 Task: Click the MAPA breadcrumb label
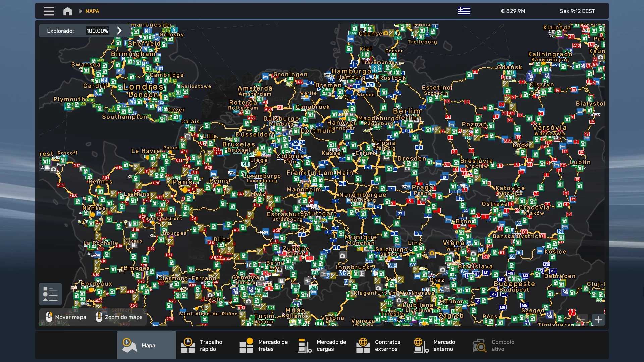pyautogui.click(x=92, y=11)
